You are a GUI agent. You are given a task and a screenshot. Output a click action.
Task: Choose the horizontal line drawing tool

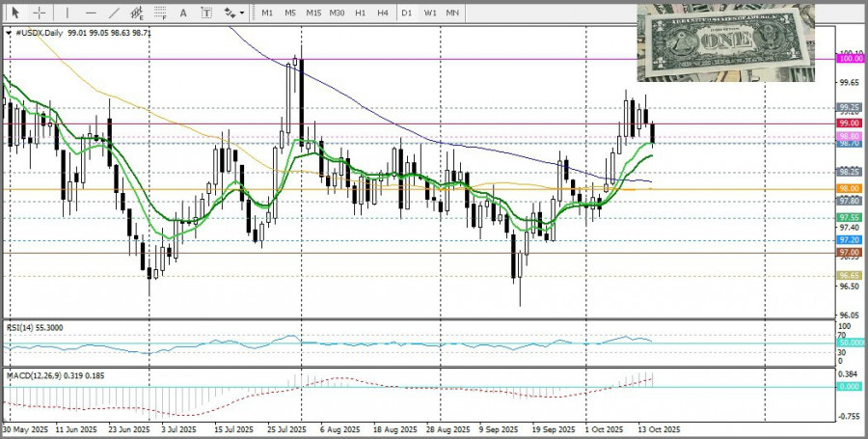coord(91,13)
